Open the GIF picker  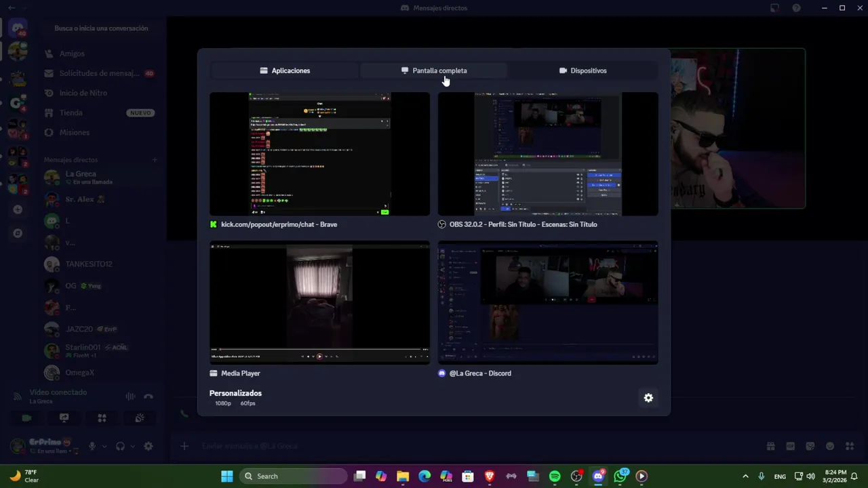(x=790, y=446)
